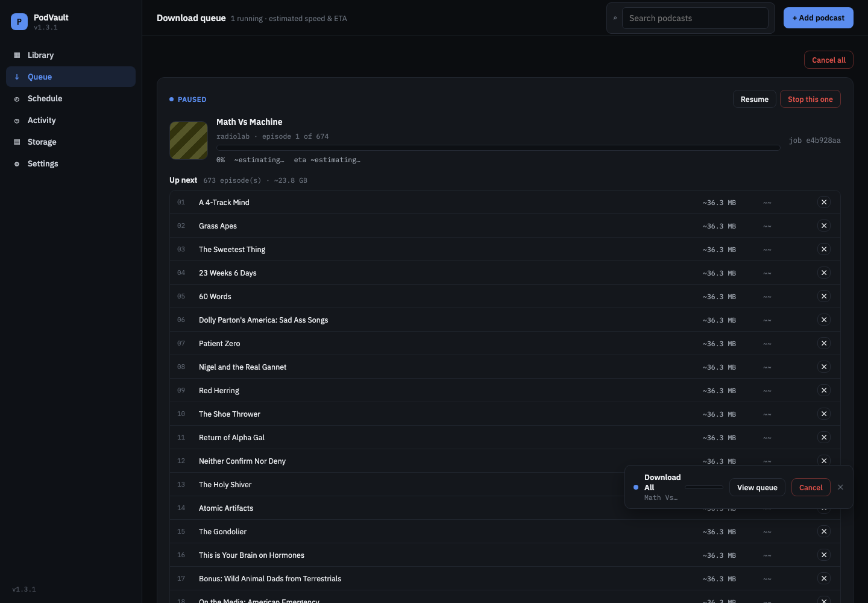Click the Up next heading
868x603 pixels.
(183, 180)
